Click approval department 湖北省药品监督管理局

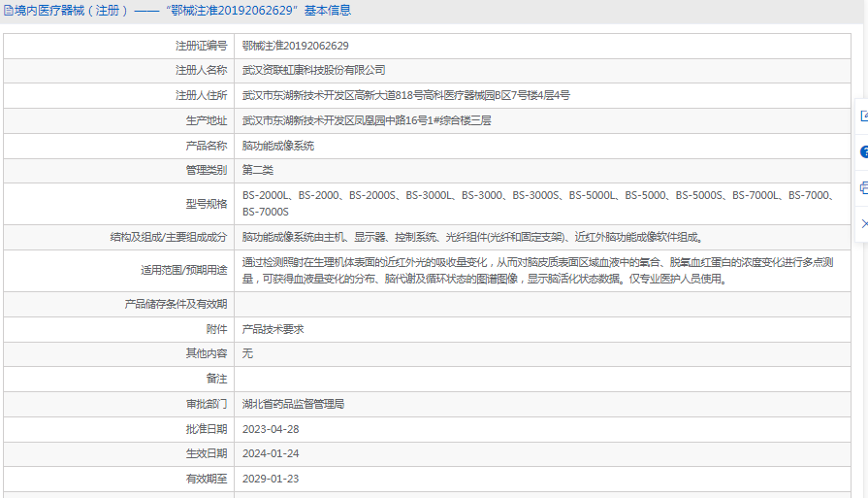[x=294, y=404]
